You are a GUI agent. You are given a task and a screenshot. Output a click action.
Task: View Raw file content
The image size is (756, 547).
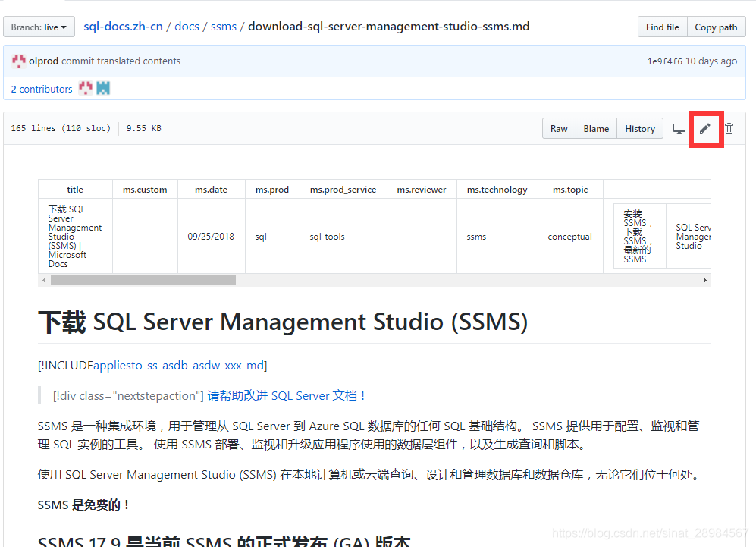(x=559, y=129)
